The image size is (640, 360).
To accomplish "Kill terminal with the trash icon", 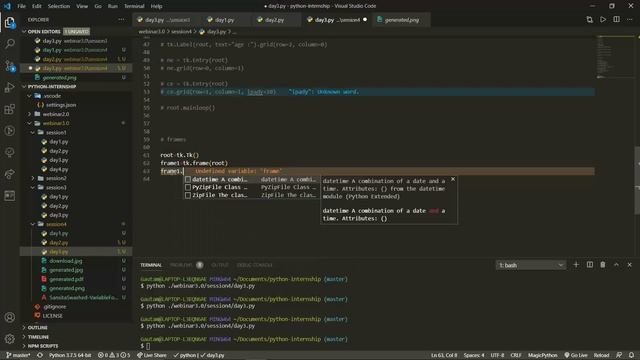I will click(x=603, y=265).
